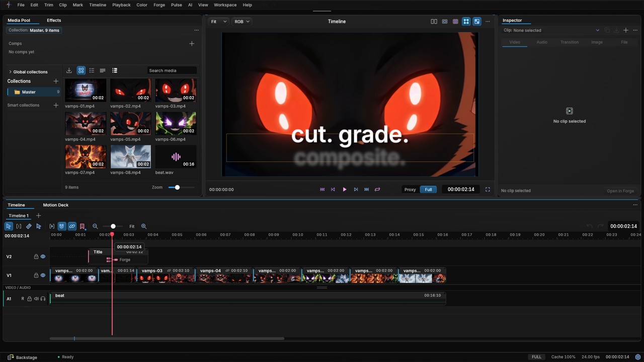This screenshot has width=644, height=362.
Task: Zoom out the timeline with the minus magnifier
Action: (x=95, y=226)
